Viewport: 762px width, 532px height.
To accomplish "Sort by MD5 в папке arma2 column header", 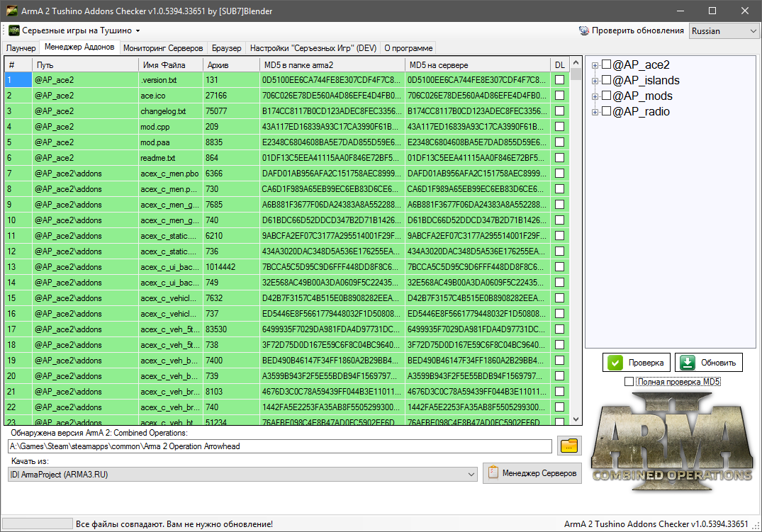I will (332, 64).
